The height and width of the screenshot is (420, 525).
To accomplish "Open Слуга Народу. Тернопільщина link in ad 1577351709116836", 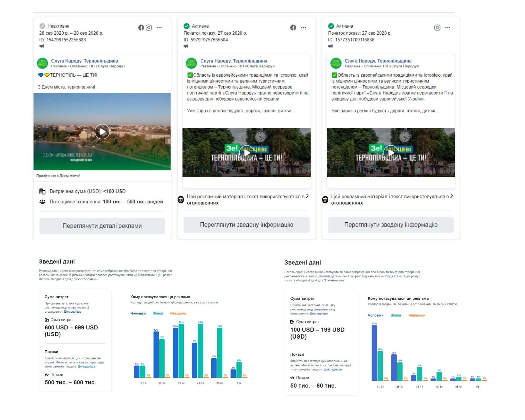I will click(x=378, y=61).
